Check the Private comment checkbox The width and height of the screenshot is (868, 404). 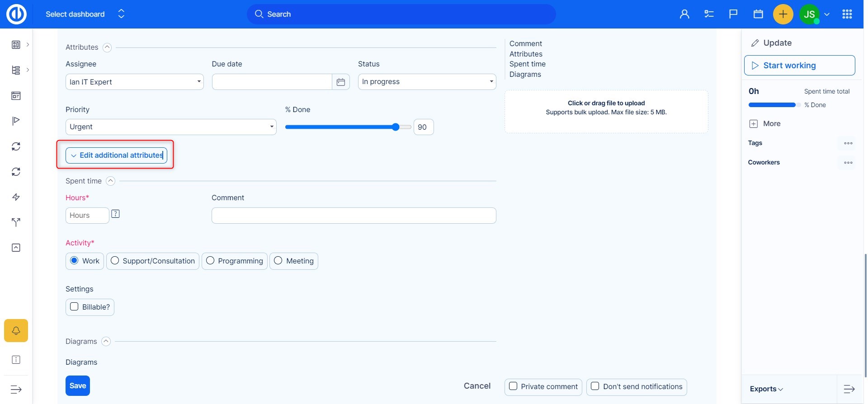[x=513, y=386]
